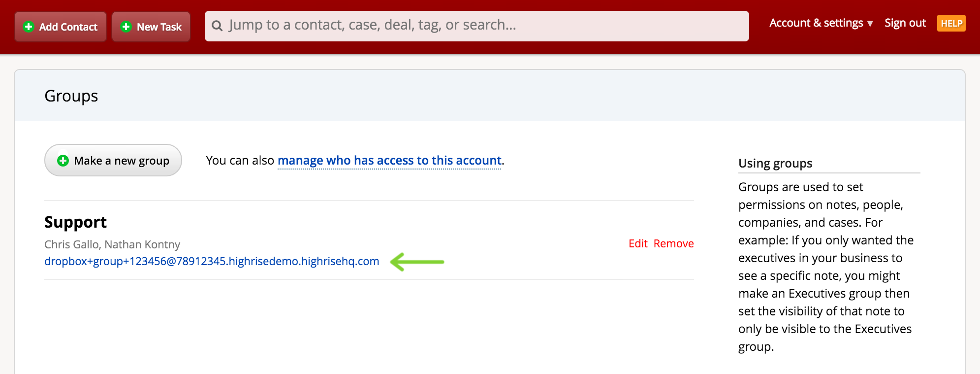Click the magnifying glass search icon

tap(217, 26)
